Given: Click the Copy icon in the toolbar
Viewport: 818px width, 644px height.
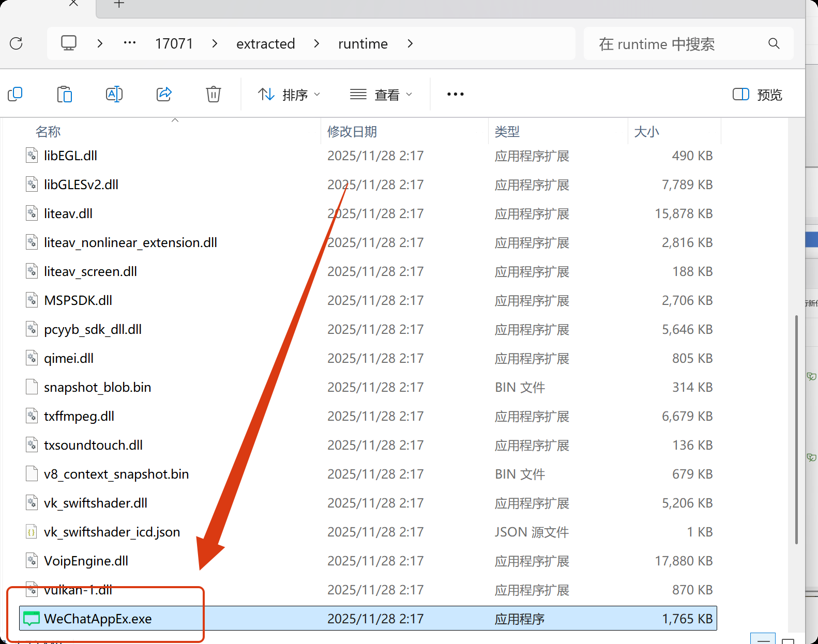Looking at the screenshot, I should tap(16, 94).
